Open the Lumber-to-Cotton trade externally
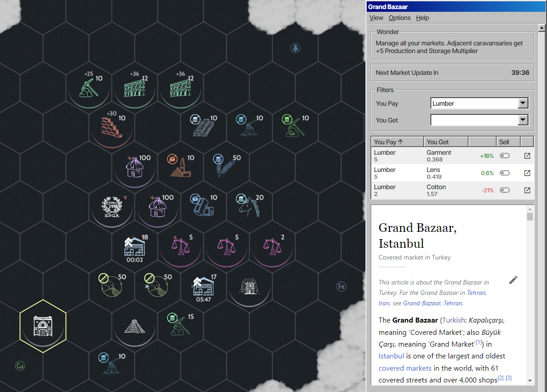 (x=527, y=190)
